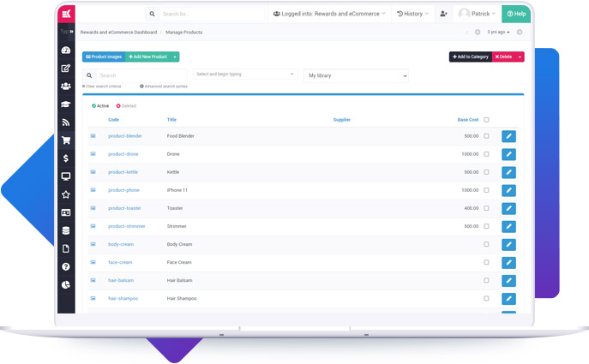Tick the iPhone 11 row checkbox
The width and height of the screenshot is (589, 364).
coord(486,190)
